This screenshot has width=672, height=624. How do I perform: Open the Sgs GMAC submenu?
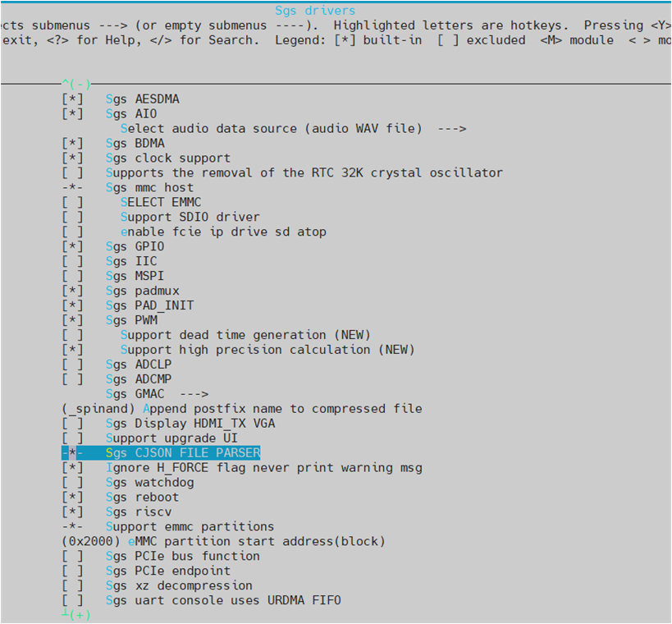(157, 394)
